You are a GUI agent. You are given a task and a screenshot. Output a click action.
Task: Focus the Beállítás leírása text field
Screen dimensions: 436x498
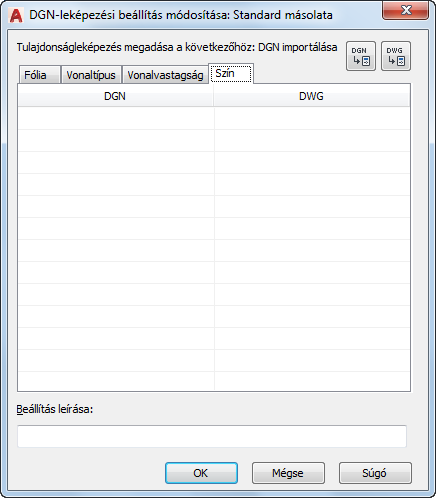tap(212, 436)
